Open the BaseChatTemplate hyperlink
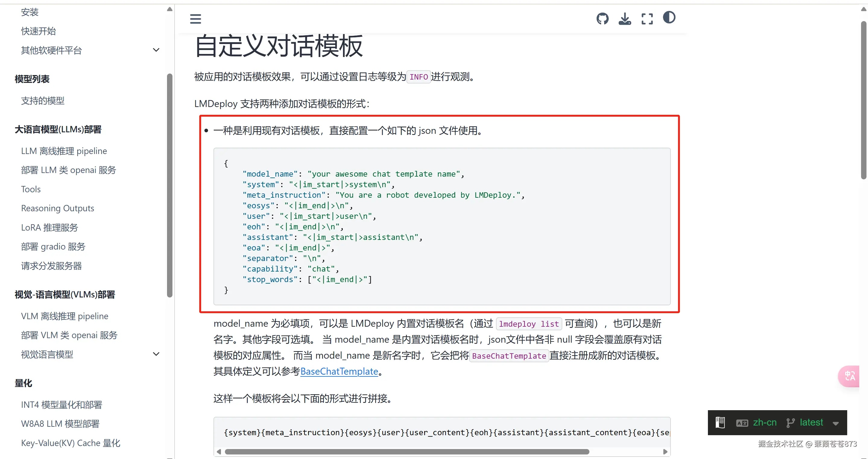 click(339, 371)
